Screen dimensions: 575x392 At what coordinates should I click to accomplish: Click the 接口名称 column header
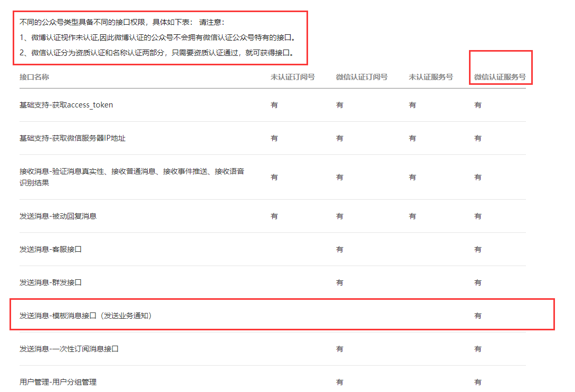34,77
